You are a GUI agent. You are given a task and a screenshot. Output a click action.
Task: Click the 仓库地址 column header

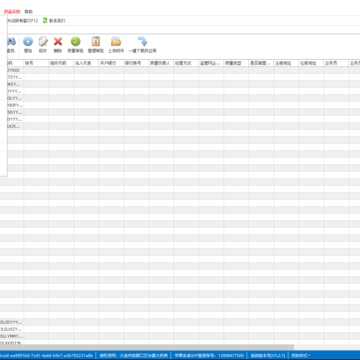[311, 63]
